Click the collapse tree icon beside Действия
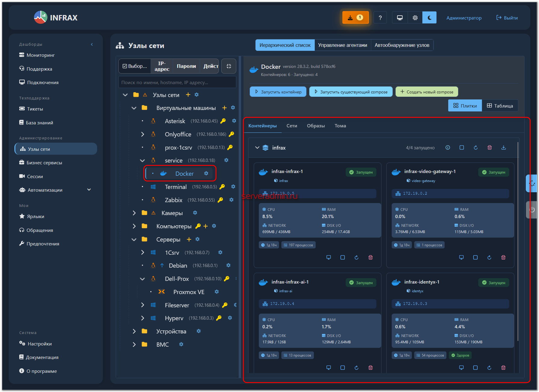The image size is (539, 392). pyautogui.click(x=229, y=66)
